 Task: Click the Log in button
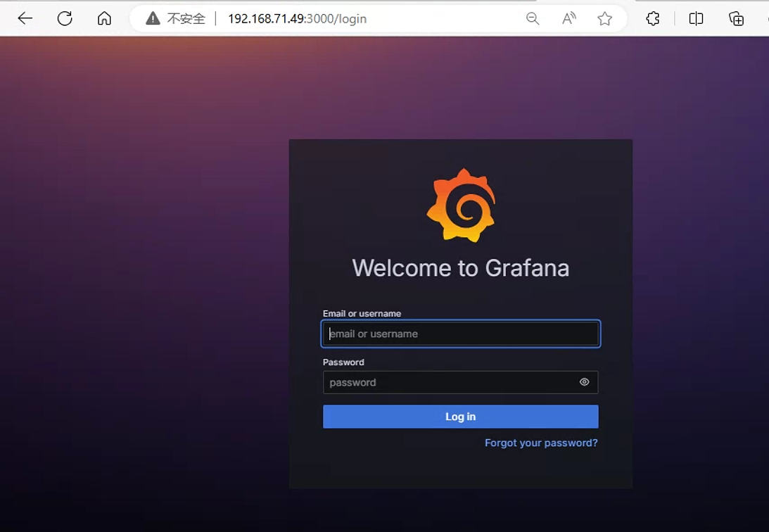461,417
